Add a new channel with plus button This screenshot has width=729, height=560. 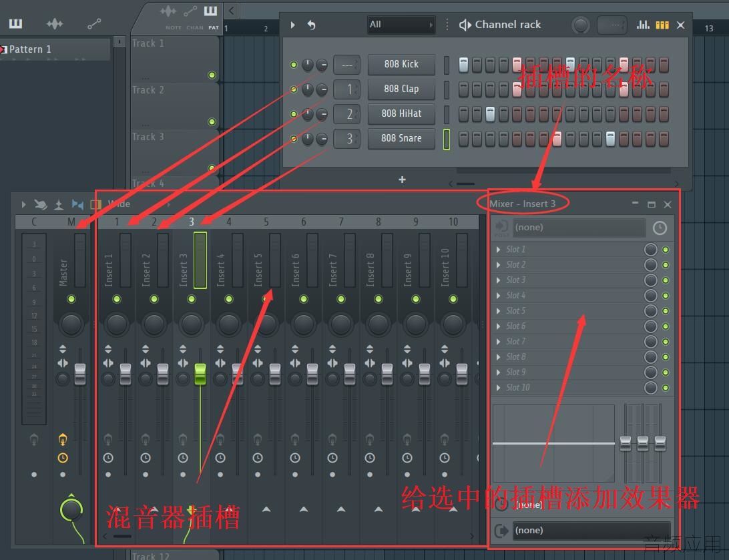coord(402,180)
